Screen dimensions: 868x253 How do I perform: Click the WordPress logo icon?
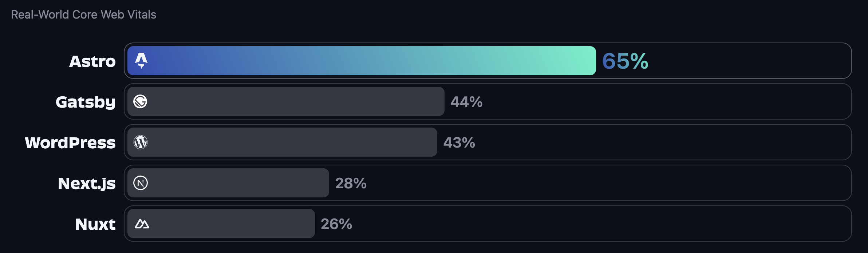point(141,142)
